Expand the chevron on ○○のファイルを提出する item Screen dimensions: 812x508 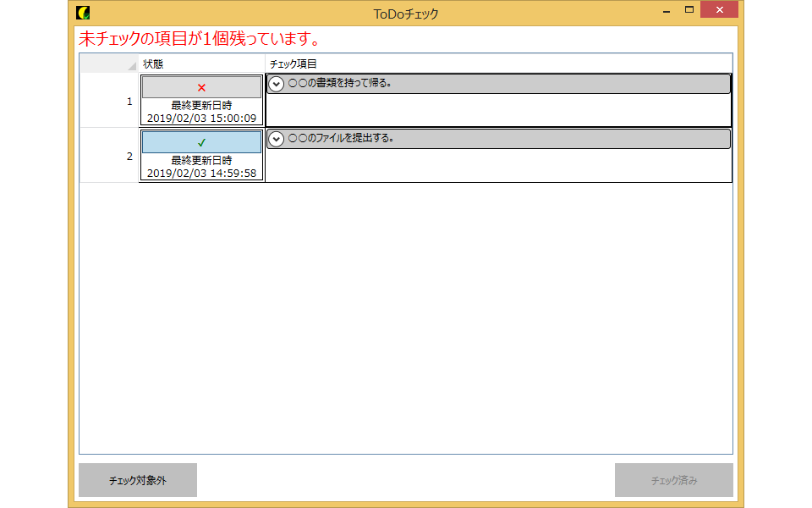tap(277, 138)
